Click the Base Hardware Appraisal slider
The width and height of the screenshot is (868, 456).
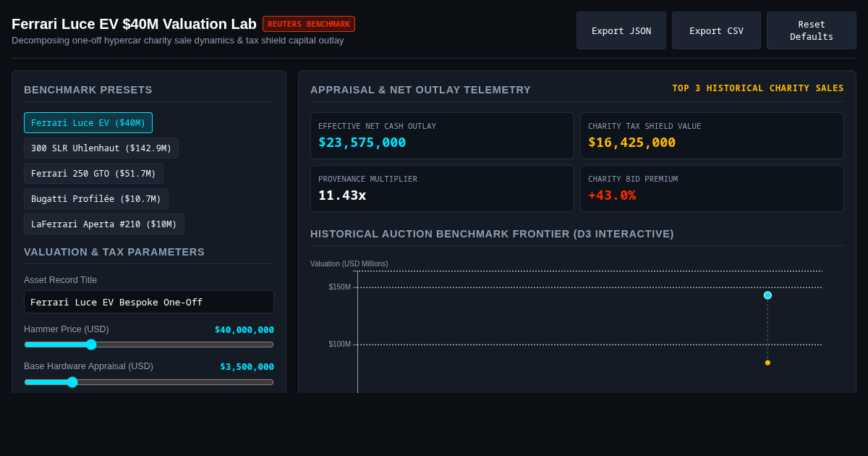click(x=149, y=382)
